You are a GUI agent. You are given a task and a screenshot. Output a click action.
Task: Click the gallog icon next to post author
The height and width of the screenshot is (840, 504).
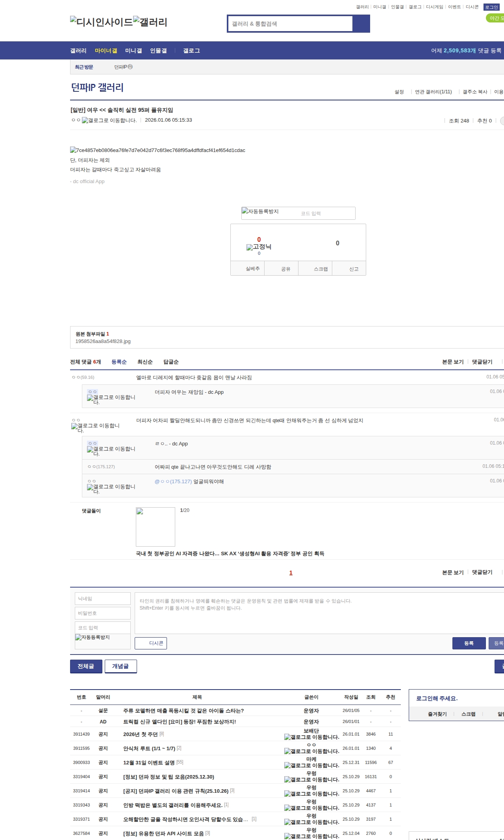[109, 121]
